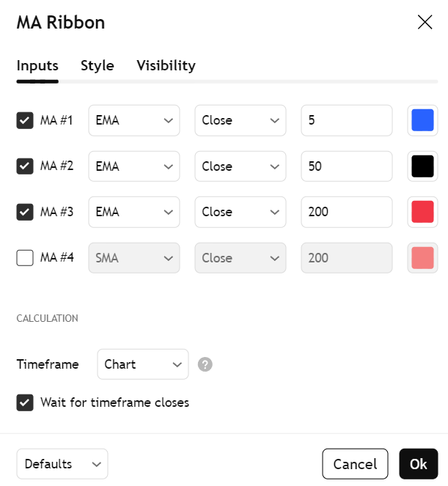Open MA #1 type dropdown showing EMA
The height and width of the screenshot is (486, 448).
[133, 120]
